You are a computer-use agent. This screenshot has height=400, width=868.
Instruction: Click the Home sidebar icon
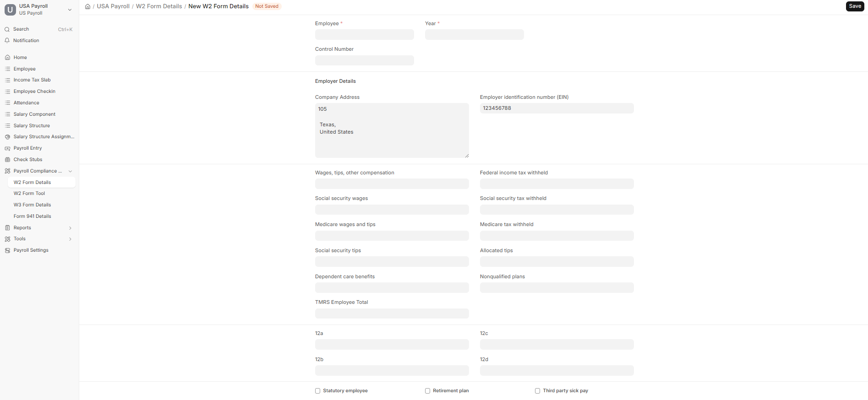point(7,58)
